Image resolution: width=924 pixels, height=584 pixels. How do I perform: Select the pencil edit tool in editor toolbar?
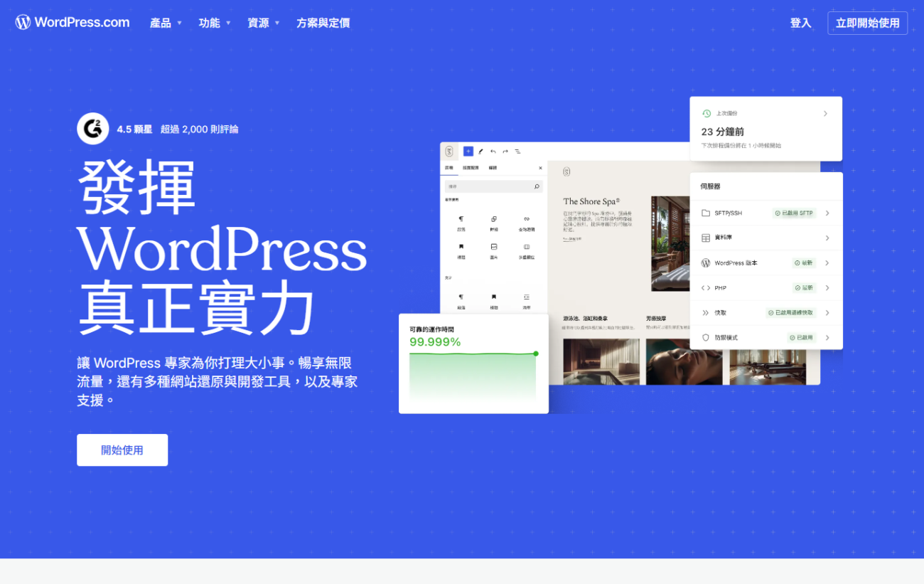coord(480,151)
